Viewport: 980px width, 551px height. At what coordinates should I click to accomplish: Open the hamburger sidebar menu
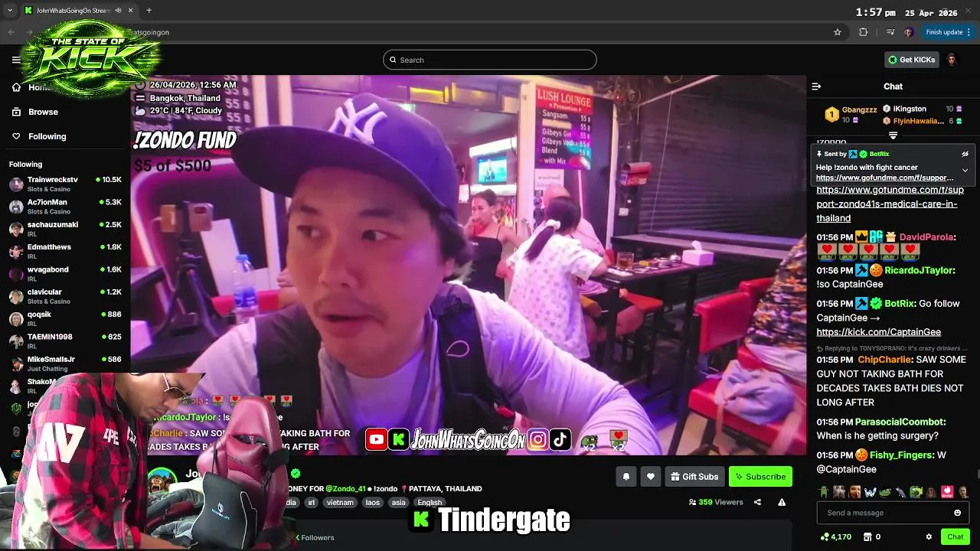tap(16, 60)
